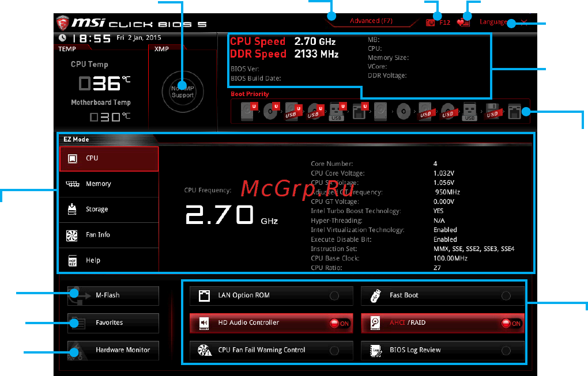Open the Language selection menu
This screenshot has width=588, height=376.
(493, 22)
